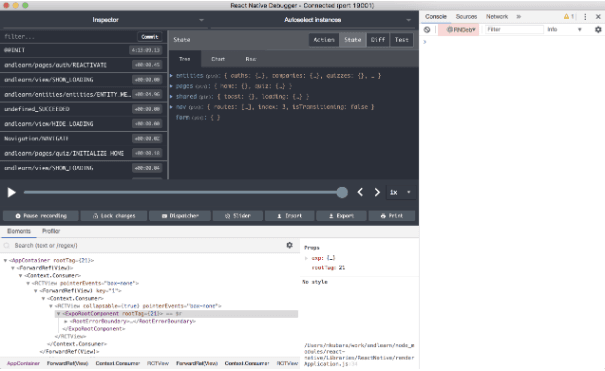Select the @@INIT action
This screenshot has width=605, height=371.
[83, 50]
